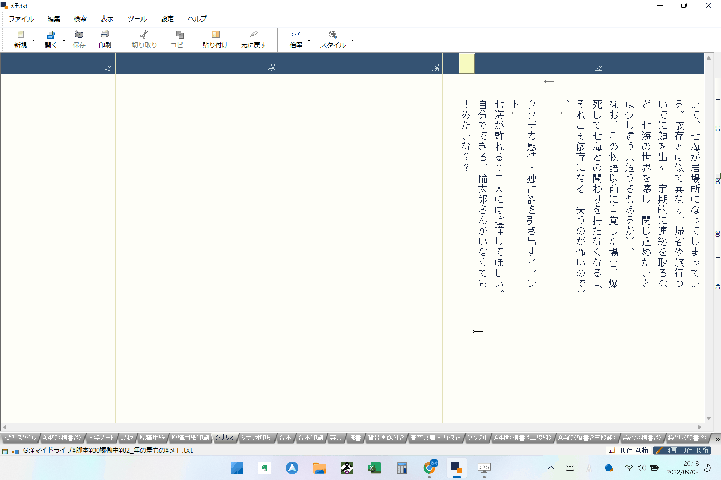Click the 元に戻す (Undo) toolbar icon

click(254, 35)
